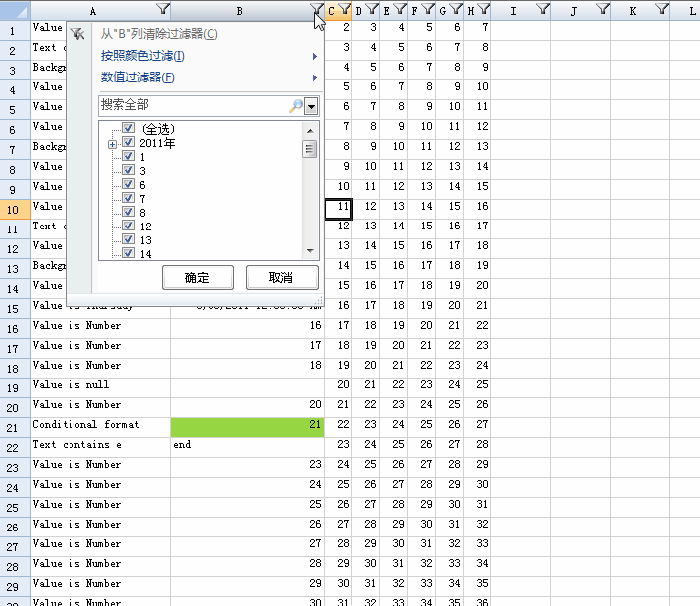Open filter dropdown for column F

428,9
